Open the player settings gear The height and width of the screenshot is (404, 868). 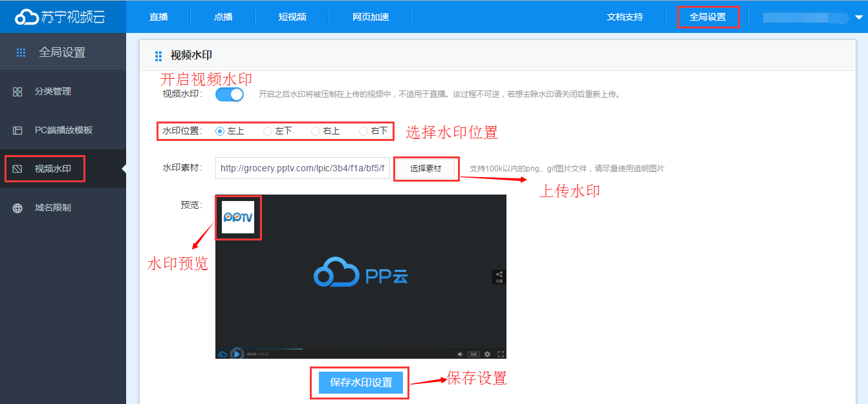pyautogui.click(x=488, y=354)
